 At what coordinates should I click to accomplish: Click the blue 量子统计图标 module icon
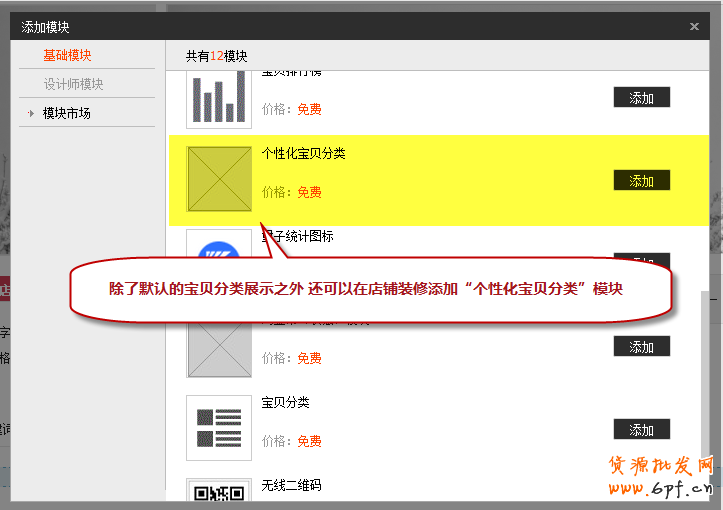point(219,248)
